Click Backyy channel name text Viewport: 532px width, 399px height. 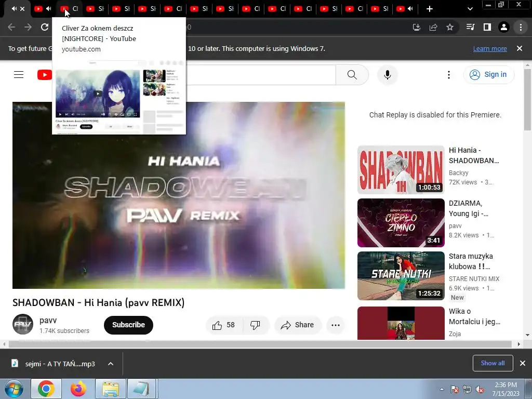458,172
